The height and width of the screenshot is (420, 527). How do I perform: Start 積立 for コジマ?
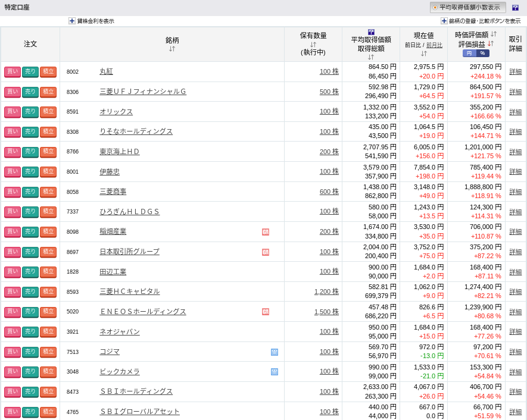coord(48,352)
